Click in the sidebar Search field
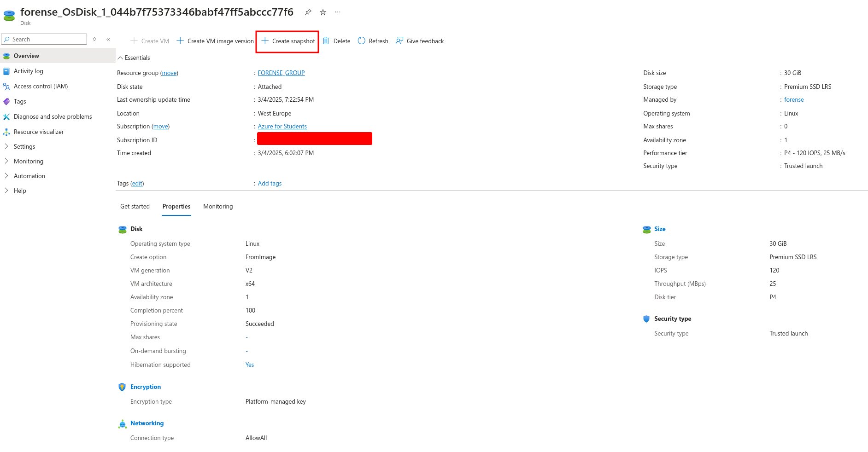The image size is (868, 452). point(44,39)
